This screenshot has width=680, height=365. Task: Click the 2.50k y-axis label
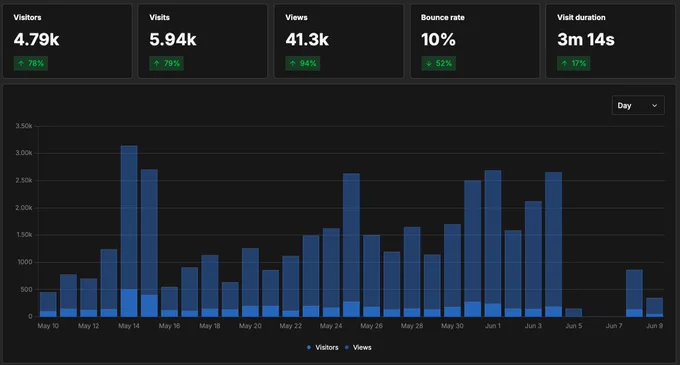pos(24,180)
